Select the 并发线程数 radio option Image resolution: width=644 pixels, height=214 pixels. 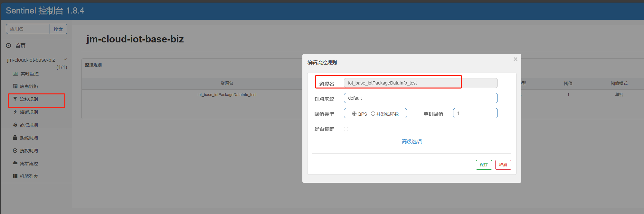(373, 114)
